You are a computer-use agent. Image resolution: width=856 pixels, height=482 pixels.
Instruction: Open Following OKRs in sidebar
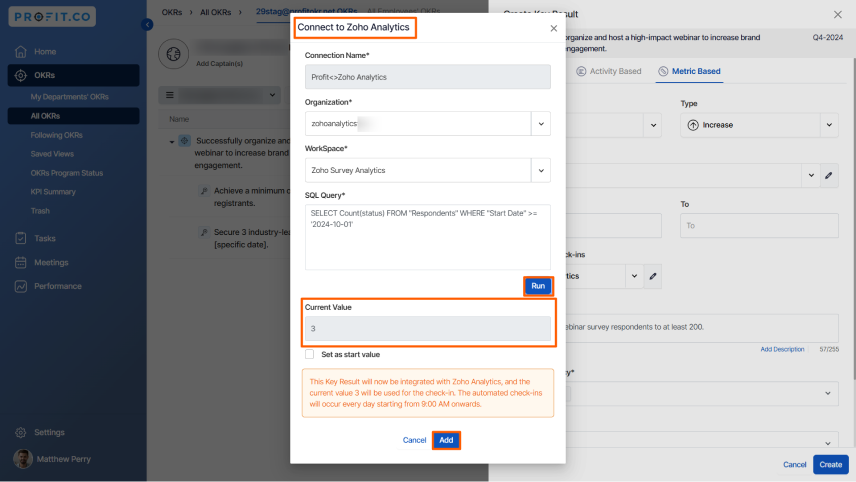(x=56, y=135)
